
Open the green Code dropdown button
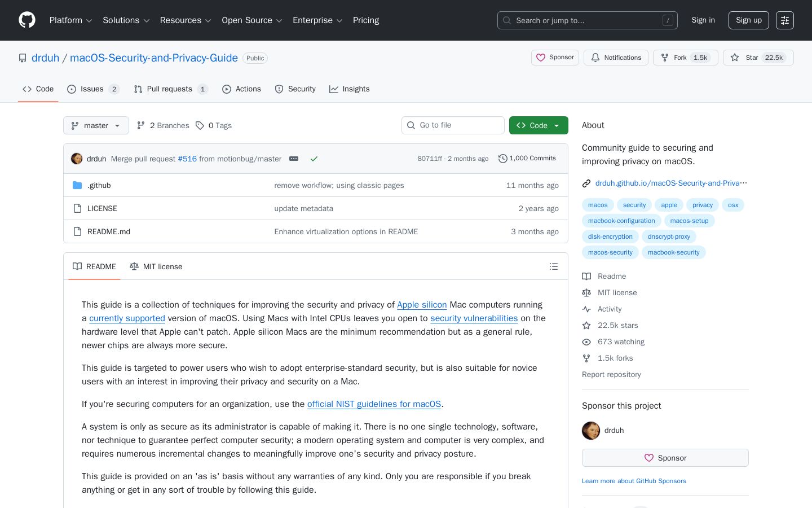pos(539,125)
